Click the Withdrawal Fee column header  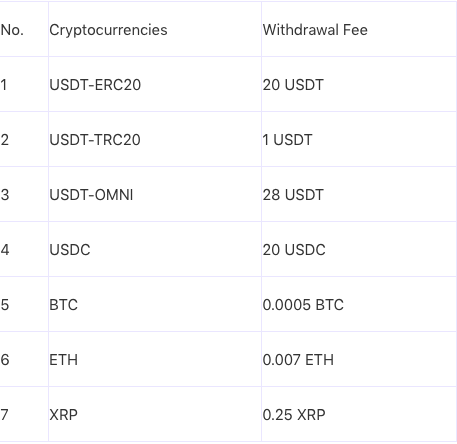coord(315,30)
